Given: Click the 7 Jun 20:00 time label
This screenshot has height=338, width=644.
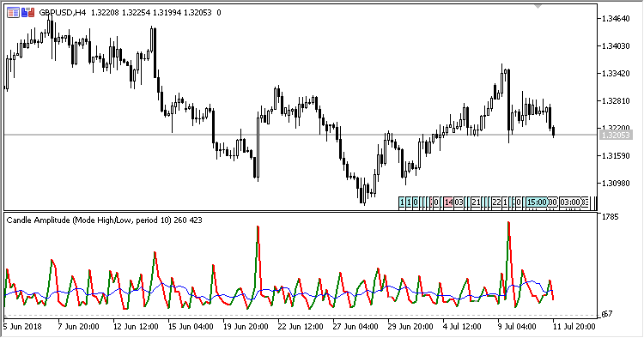Looking at the screenshot, I should pyautogui.click(x=79, y=327).
